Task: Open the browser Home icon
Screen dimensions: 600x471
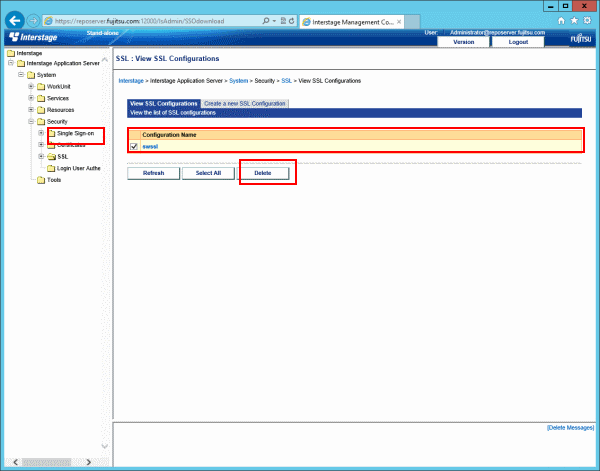Action: pyautogui.click(x=561, y=21)
